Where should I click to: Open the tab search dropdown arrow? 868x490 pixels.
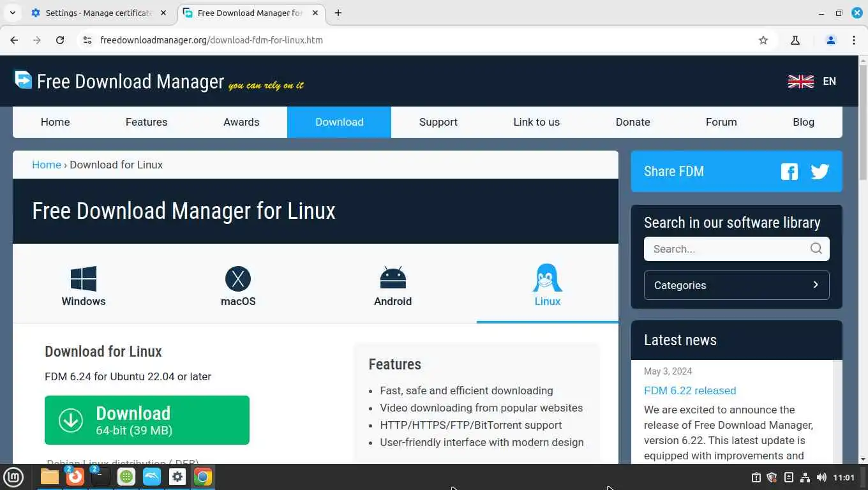[x=13, y=13]
